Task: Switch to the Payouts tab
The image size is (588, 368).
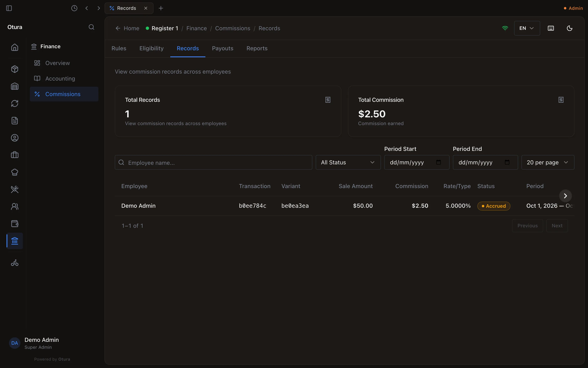Action: [223, 48]
